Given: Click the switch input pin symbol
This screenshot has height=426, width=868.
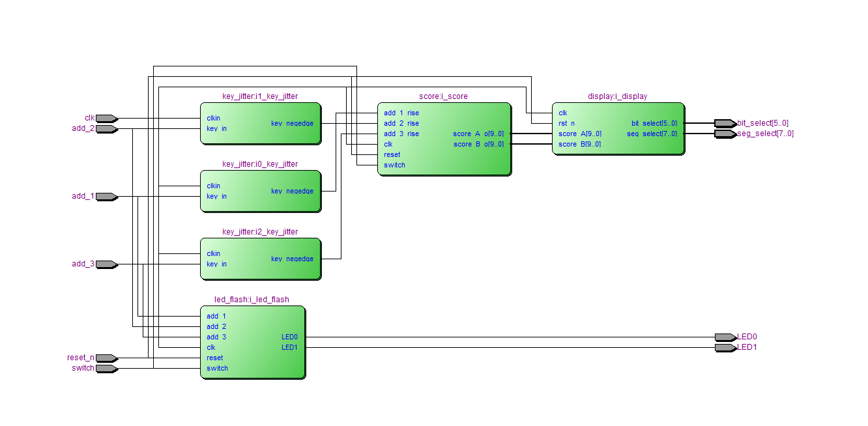Looking at the screenshot, I should click(106, 369).
